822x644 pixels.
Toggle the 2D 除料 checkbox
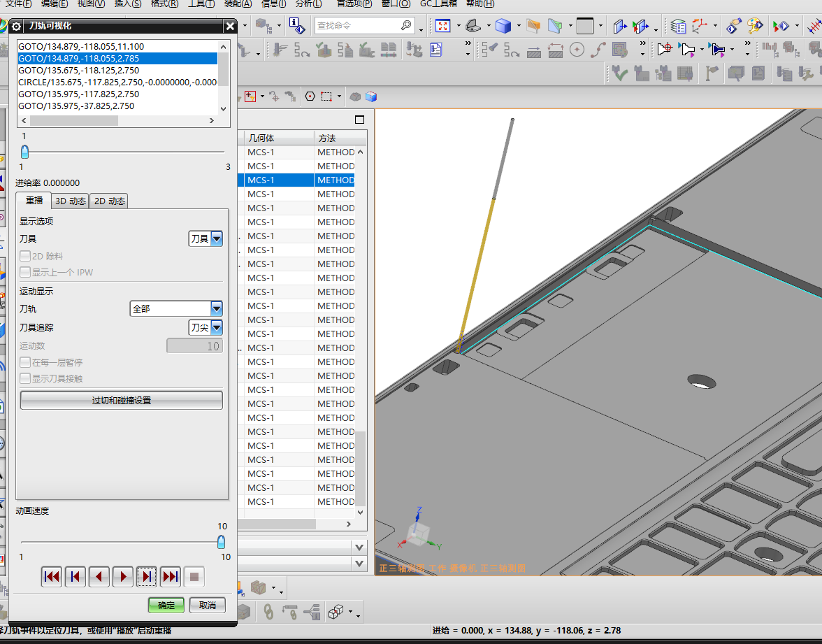pyautogui.click(x=25, y=257)
